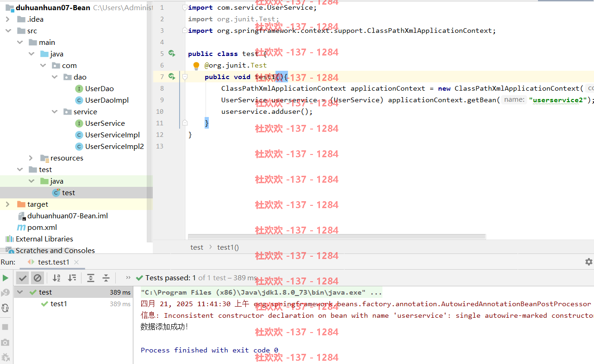Image resolution: width=594 pixels, height=364 pixels.
Task: Click 'Process finished with exit code 0'
Action: click(210, 350)
